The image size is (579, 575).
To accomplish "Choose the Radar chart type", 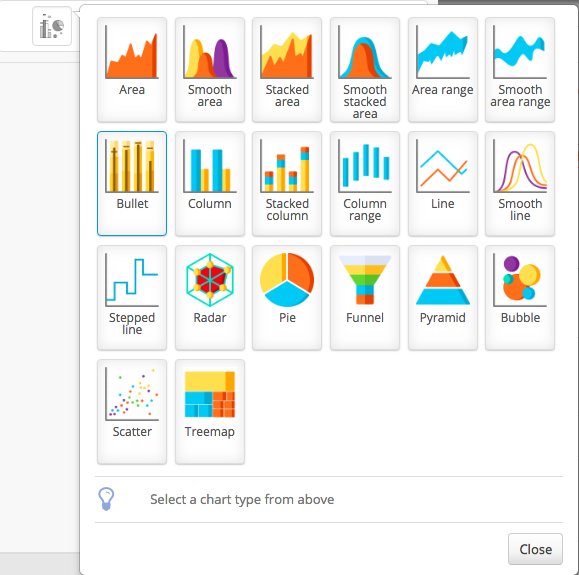I will (x=210, y=298).
